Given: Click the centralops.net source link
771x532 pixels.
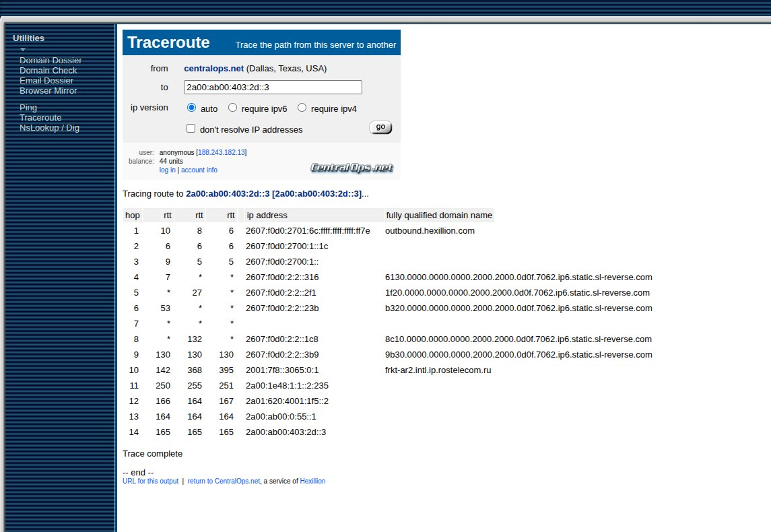Looking at the screenshot, I should (214, 69).
